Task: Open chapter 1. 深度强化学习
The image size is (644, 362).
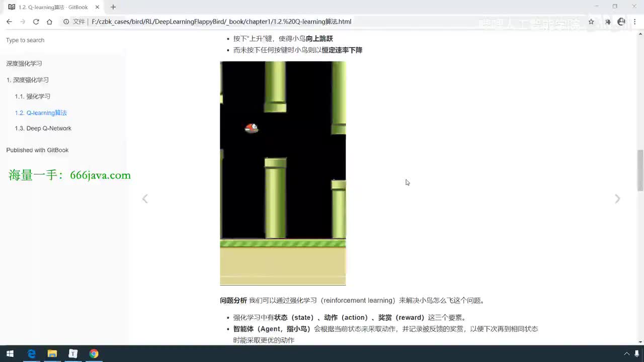Action: (x=28, y=80)
